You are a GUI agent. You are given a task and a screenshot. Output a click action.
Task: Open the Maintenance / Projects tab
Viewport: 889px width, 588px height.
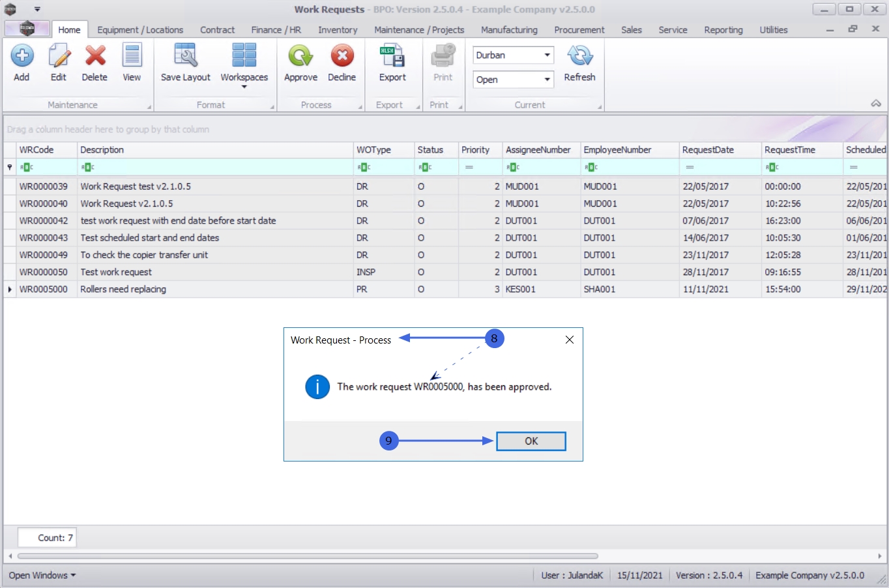[x=419, y=30]
